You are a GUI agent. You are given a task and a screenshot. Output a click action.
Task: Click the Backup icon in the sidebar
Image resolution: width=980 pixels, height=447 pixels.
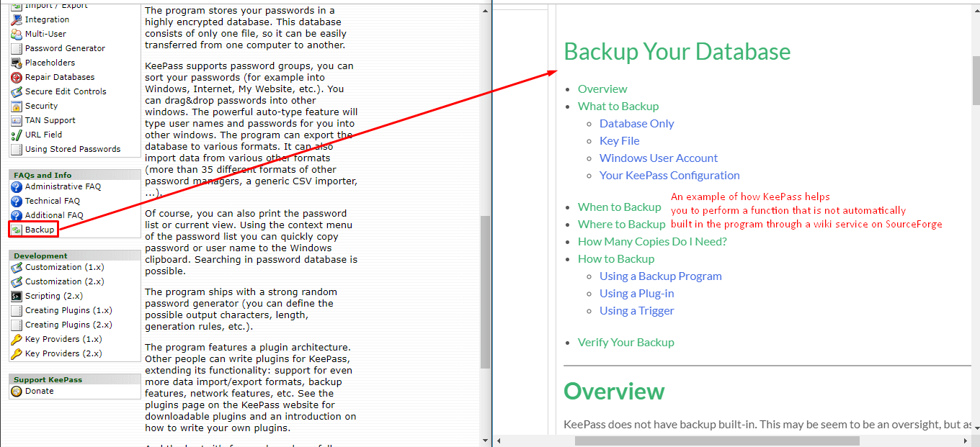pos(17,230)
